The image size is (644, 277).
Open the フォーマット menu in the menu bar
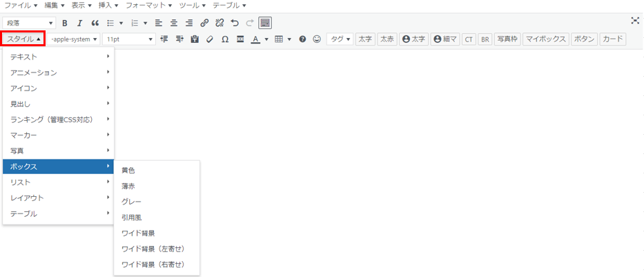[x=148, y=5]
